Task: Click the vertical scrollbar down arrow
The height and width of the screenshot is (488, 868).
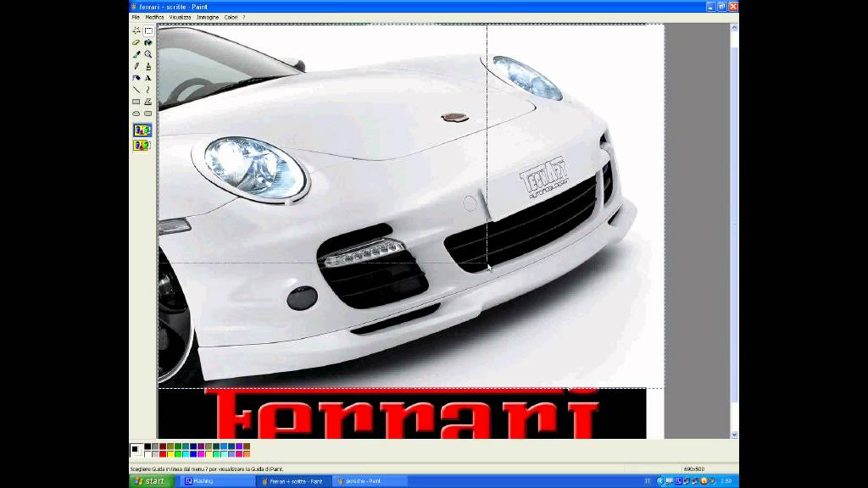Action: [734, 435]
